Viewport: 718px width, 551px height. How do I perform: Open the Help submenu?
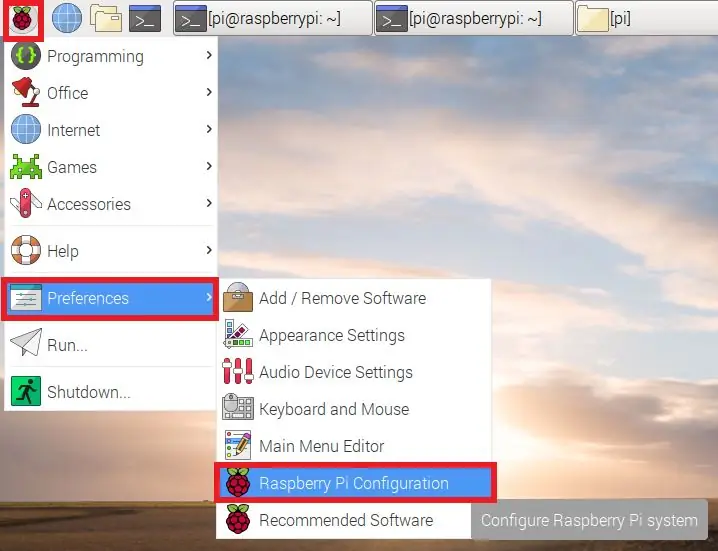111,251
